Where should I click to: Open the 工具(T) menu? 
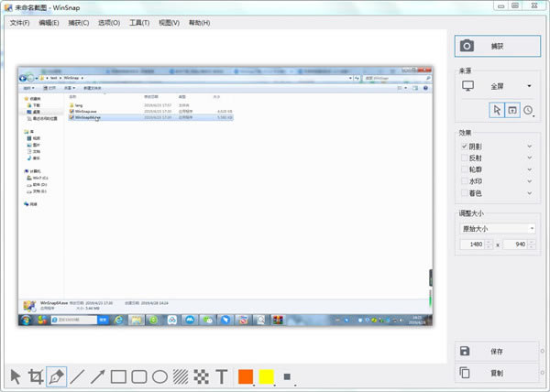[139, 23]
